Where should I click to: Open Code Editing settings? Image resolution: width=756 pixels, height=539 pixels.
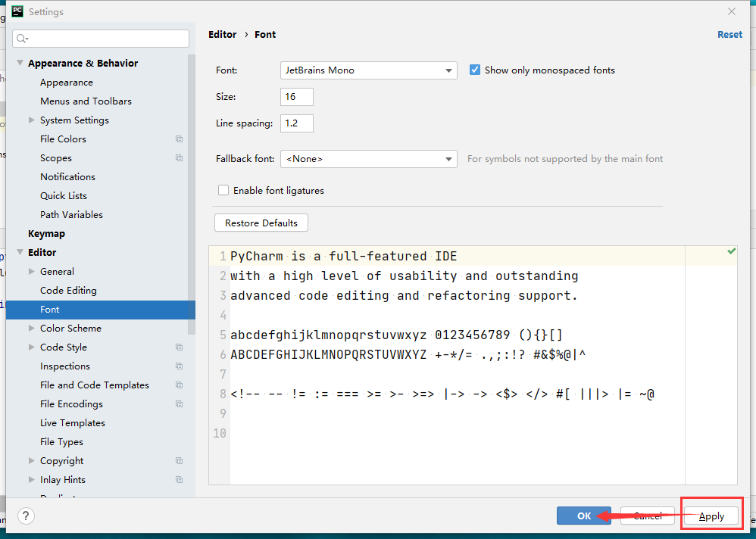coord(68,291)
